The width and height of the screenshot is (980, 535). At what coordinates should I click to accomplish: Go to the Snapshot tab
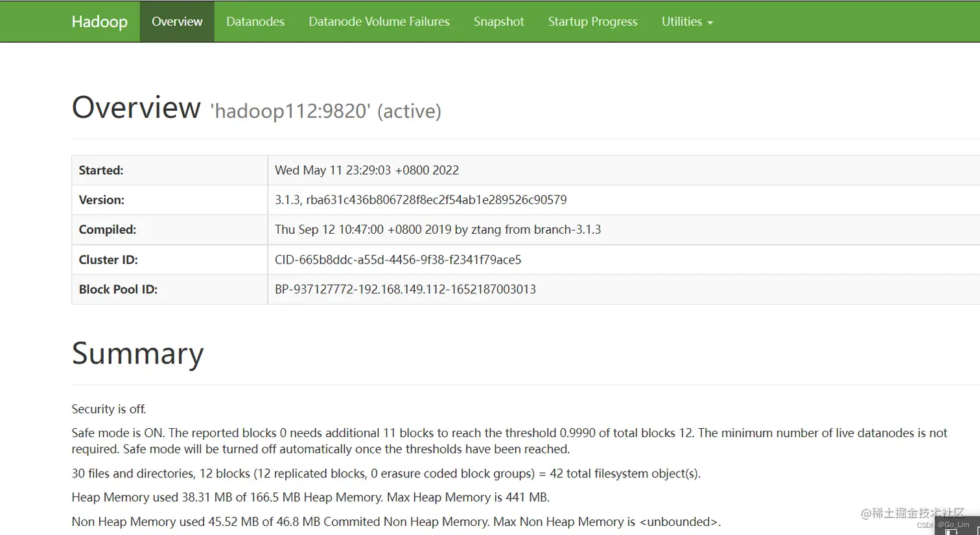498,21
